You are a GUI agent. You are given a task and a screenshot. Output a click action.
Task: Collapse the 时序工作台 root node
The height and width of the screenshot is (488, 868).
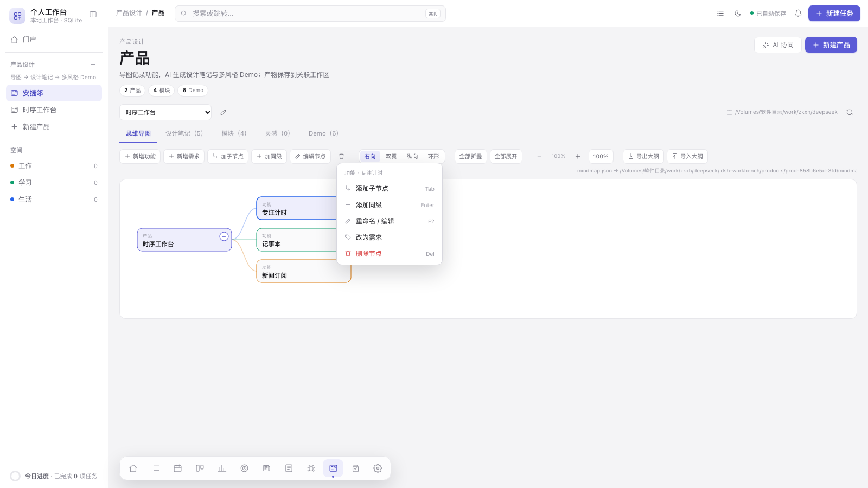(x=224, y=236)
